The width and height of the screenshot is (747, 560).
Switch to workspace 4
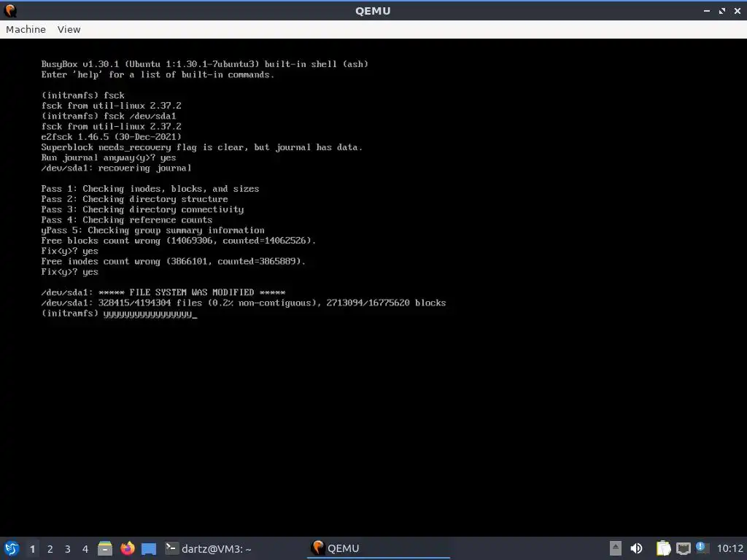tap(85, 549)
